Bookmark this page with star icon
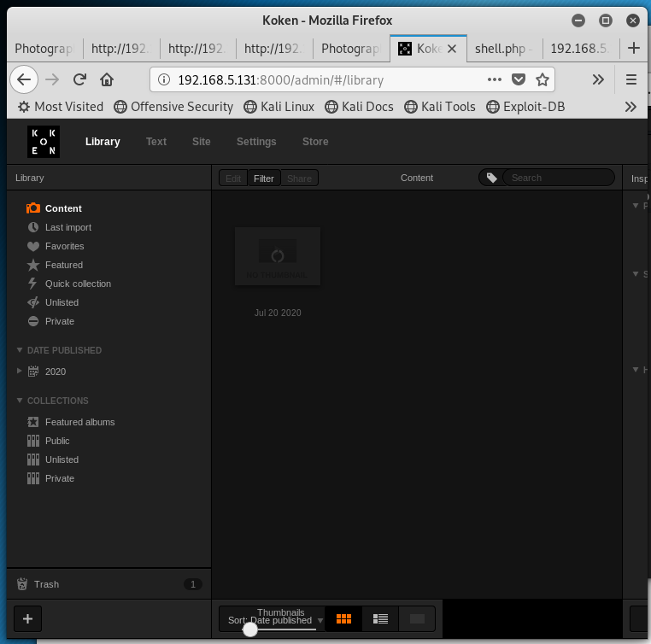This screenshot has width=651, height=644. coord(542,79)
